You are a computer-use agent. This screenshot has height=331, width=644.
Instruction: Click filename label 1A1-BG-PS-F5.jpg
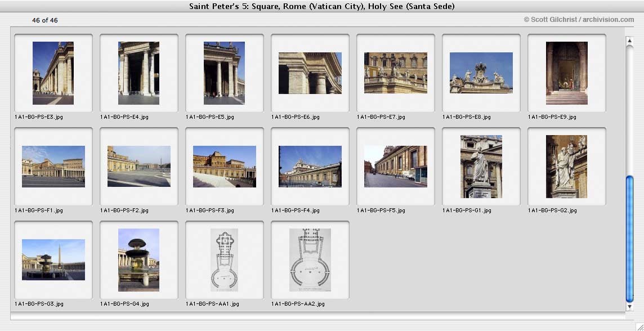coord(381,211)
